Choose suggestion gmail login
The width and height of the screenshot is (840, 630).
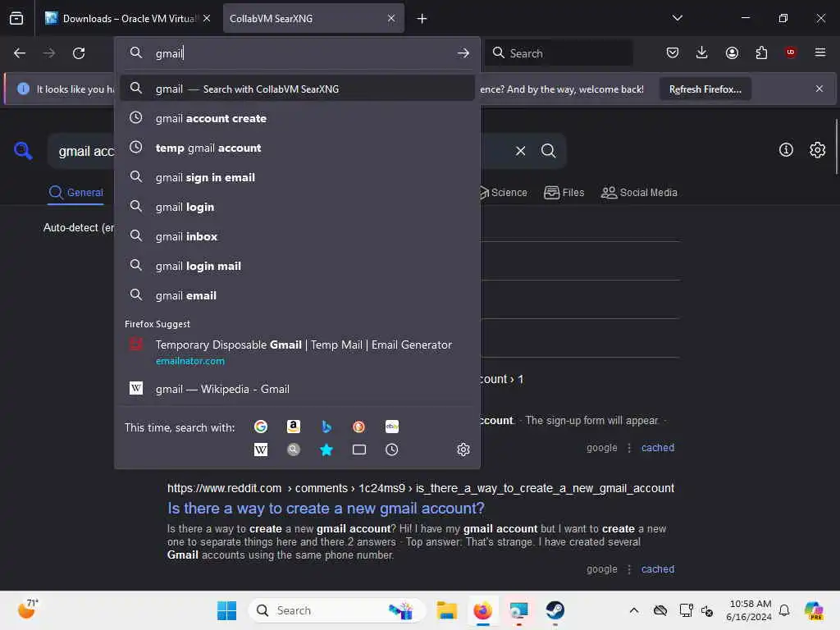[x=297, y=207]
